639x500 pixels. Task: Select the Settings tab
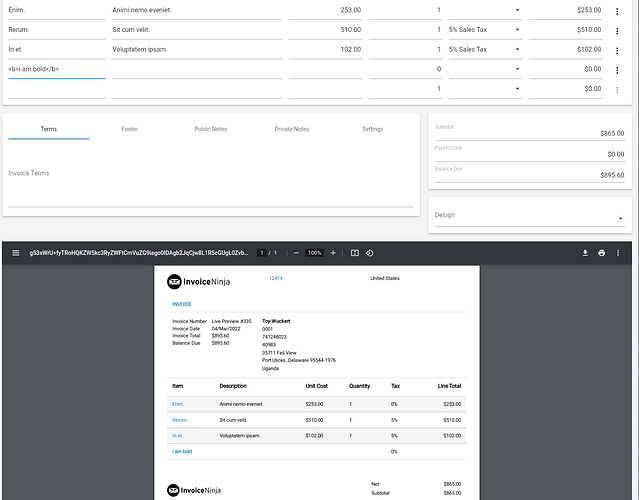pos(372,129)
